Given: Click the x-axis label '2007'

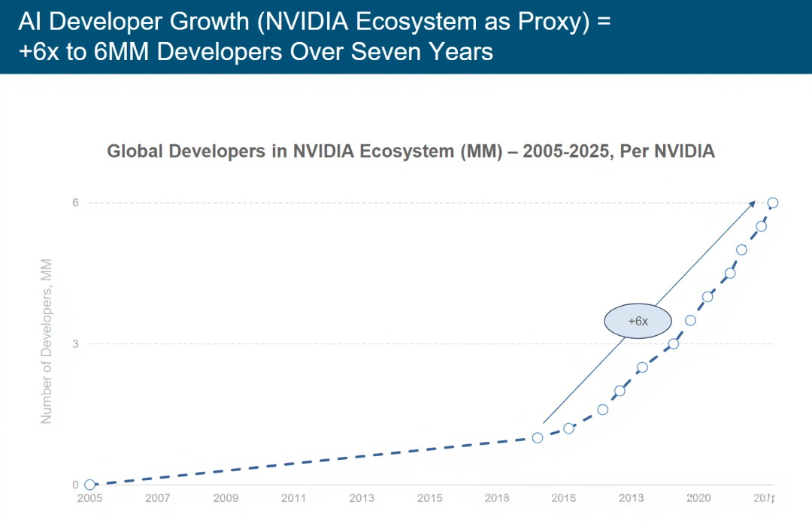Looking at the screenshot, I should (157, 498).
